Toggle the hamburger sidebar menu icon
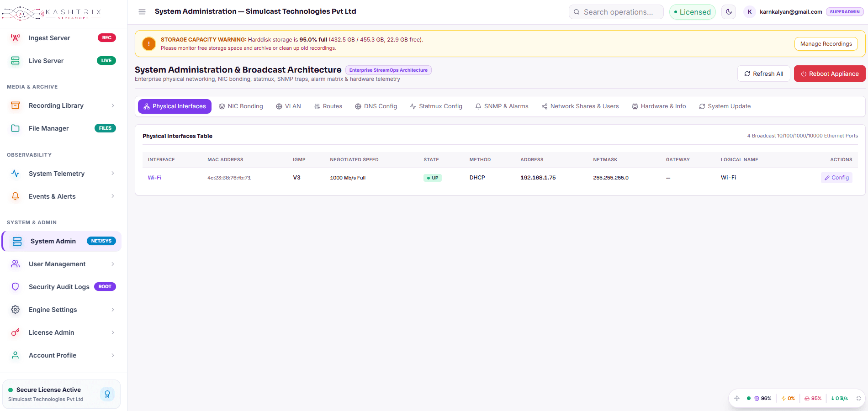This screenshot has height=411, width=868. click(x=142, y=12)
